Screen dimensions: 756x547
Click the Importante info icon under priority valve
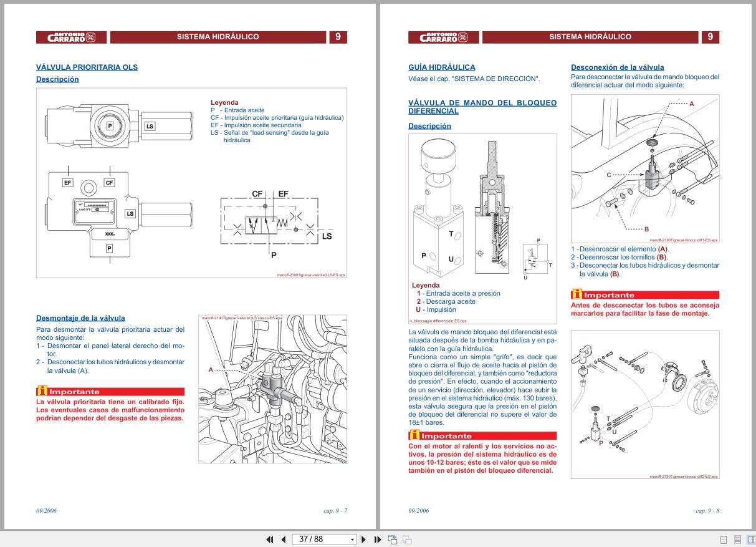click(x=42, y=392)
